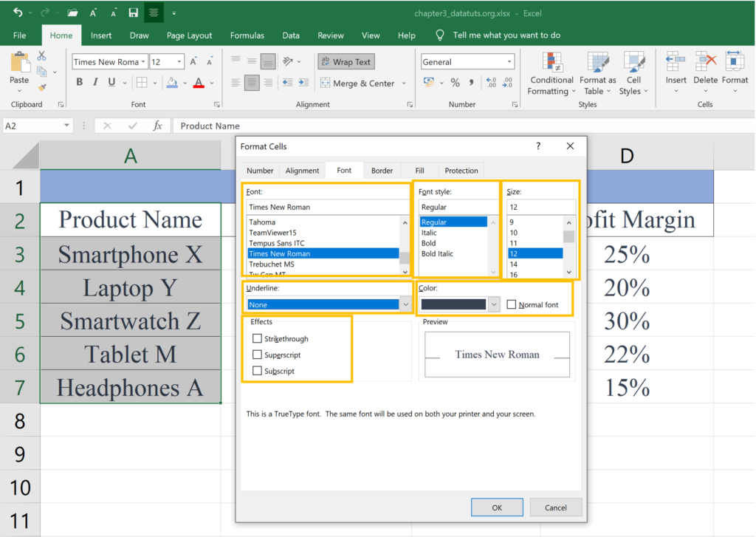This screenshot has height=537, width=756.
Task: Click the Save icon in quick access toolbar
Action: [x=134, y=13]
